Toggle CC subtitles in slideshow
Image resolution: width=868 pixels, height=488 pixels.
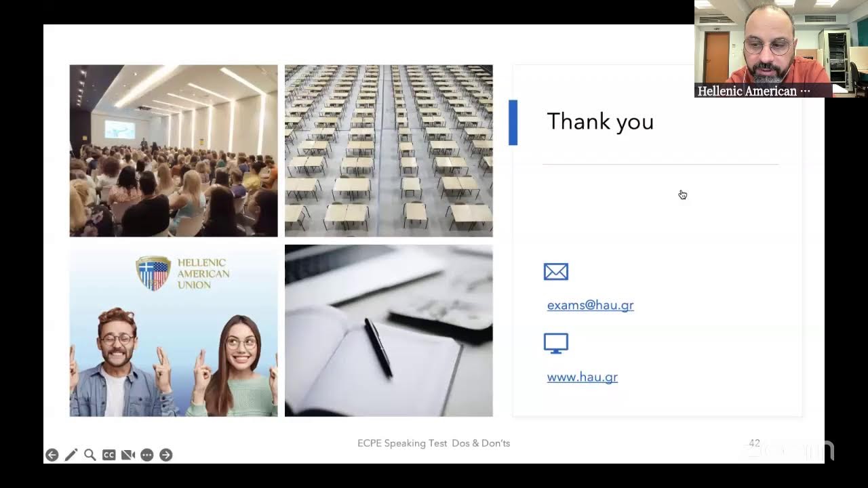(108, 455)
